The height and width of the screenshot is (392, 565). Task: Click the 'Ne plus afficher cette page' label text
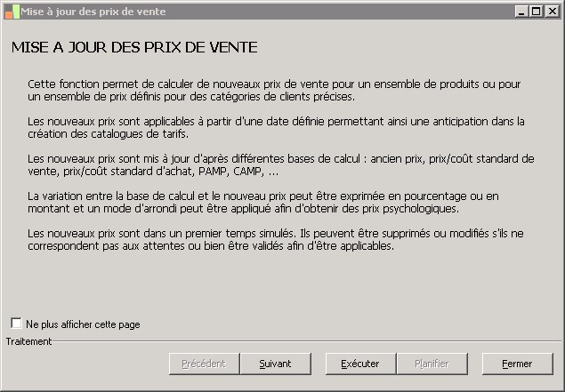click(83, 324)
